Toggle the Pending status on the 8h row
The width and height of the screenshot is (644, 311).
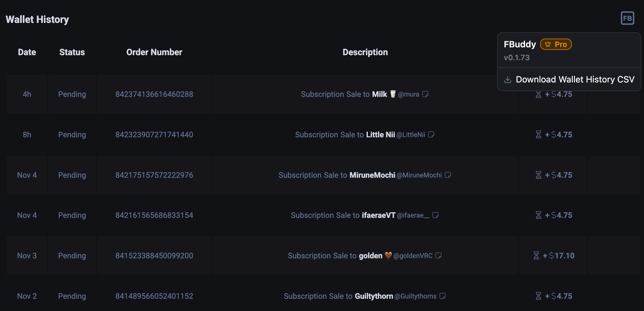72,134
